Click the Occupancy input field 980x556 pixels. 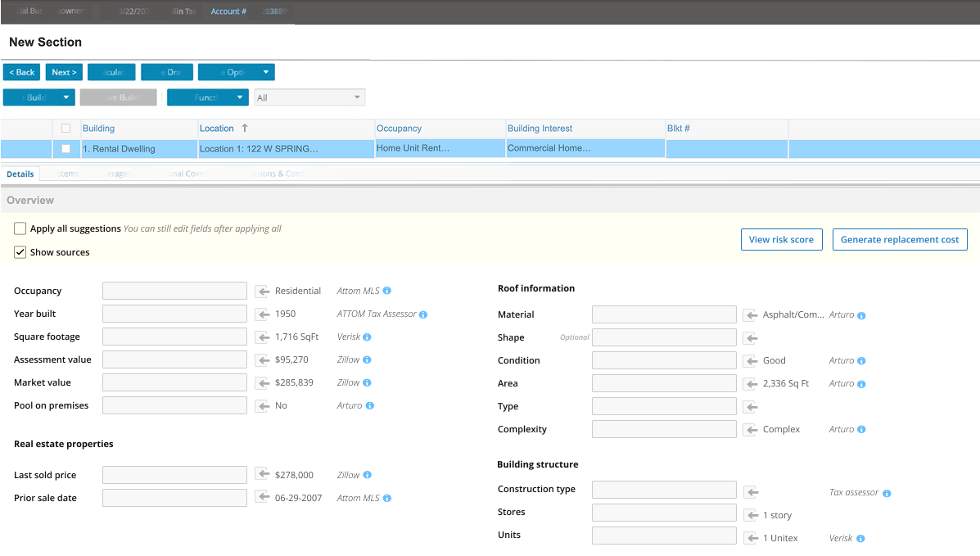(x=174, y=291)
